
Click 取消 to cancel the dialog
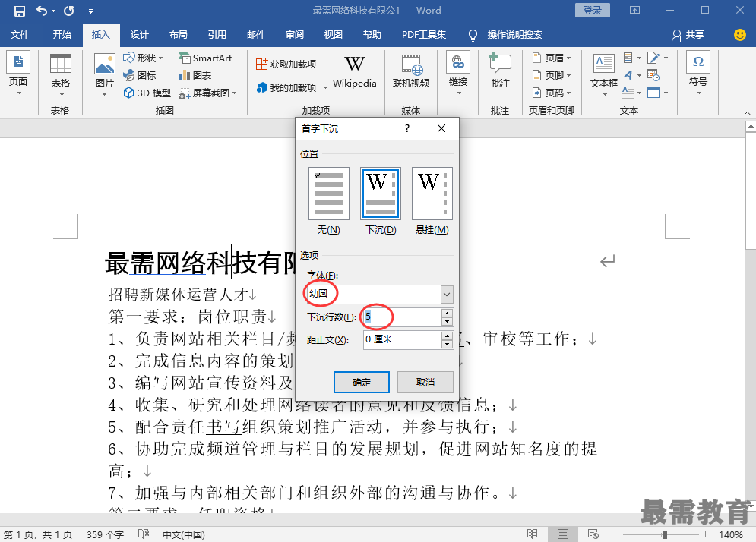(x=425, y=382)
